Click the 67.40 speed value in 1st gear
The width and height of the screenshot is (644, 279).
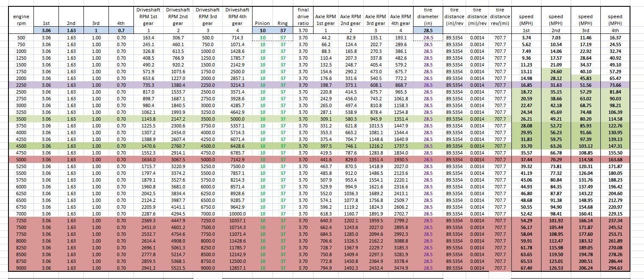tap(527, 268)
